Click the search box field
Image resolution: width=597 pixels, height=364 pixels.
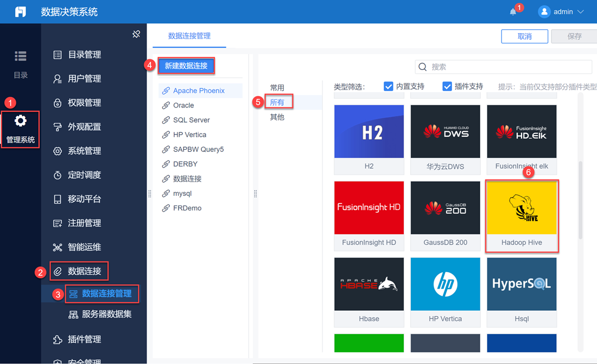coord(503,67)
